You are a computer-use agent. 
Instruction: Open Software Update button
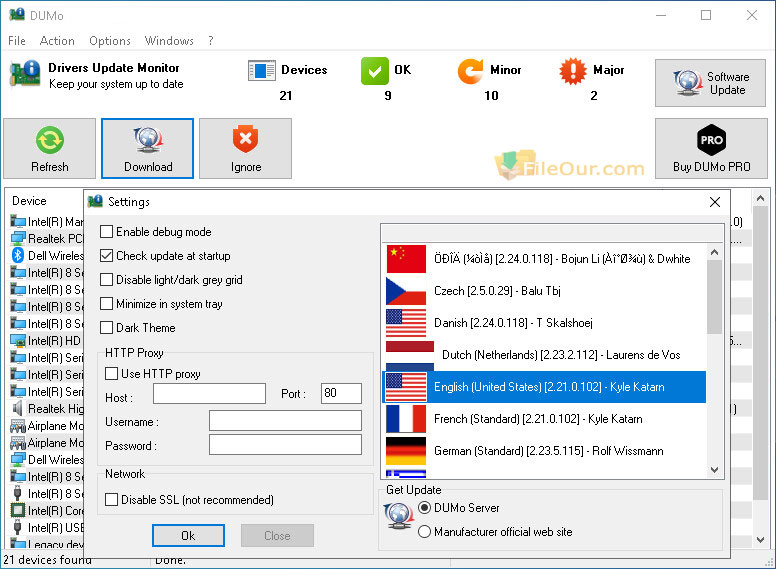(710, 83)
